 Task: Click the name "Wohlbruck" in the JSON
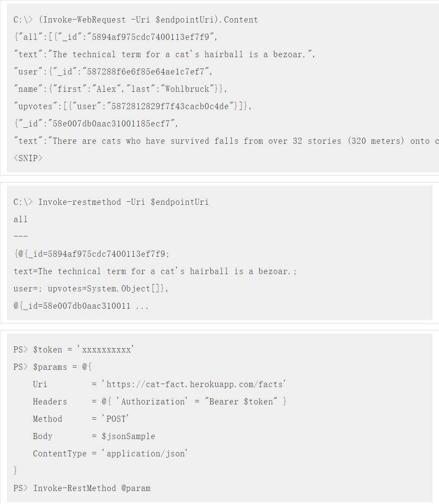point(190,89)
